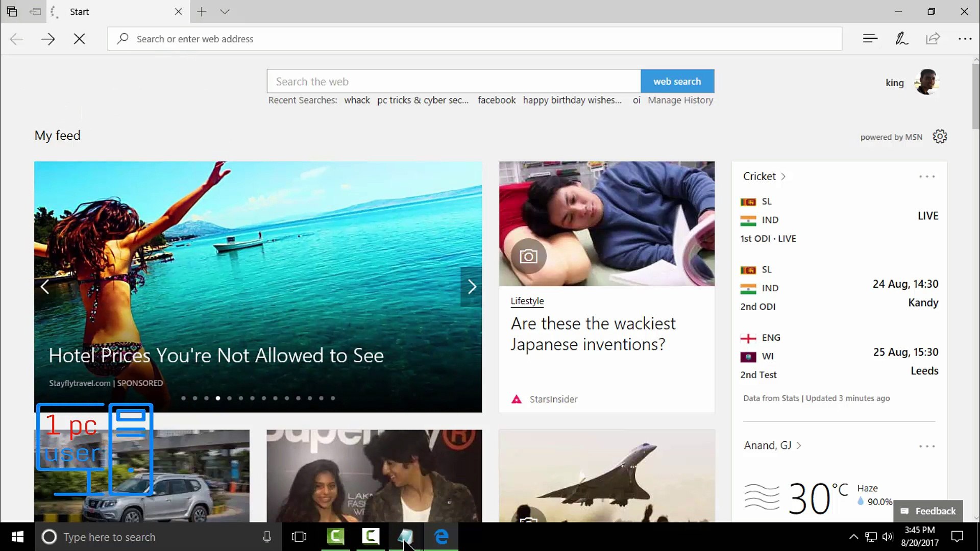Open the Hub favorites icon
This screenshot has height=551, width=980.
870,39
